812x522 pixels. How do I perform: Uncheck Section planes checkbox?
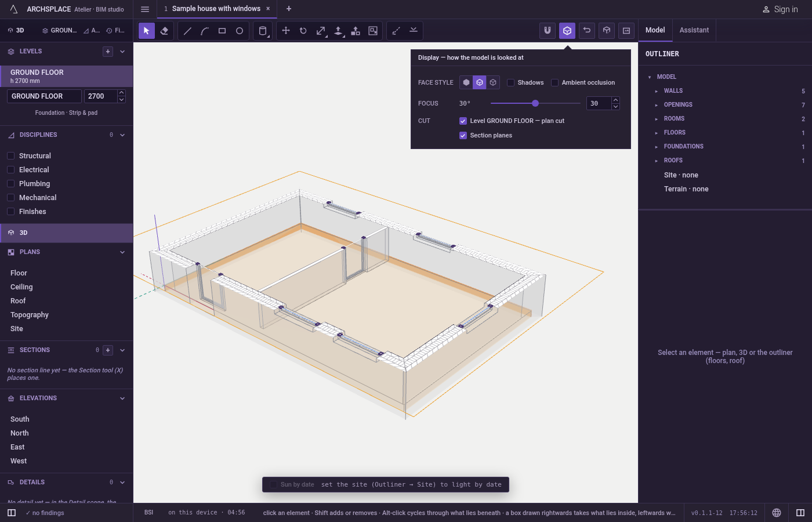tap(463, 135)
